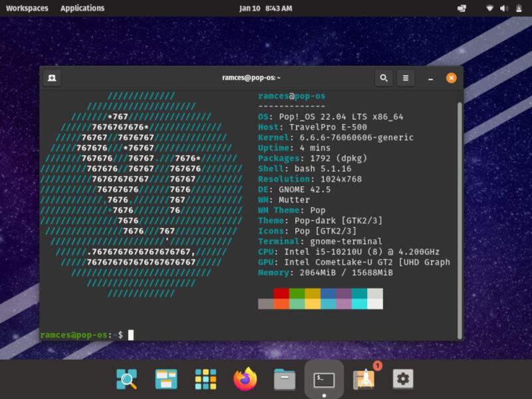
Task: Click the volume indicator in top bar
Action: (x=503, y=8)
